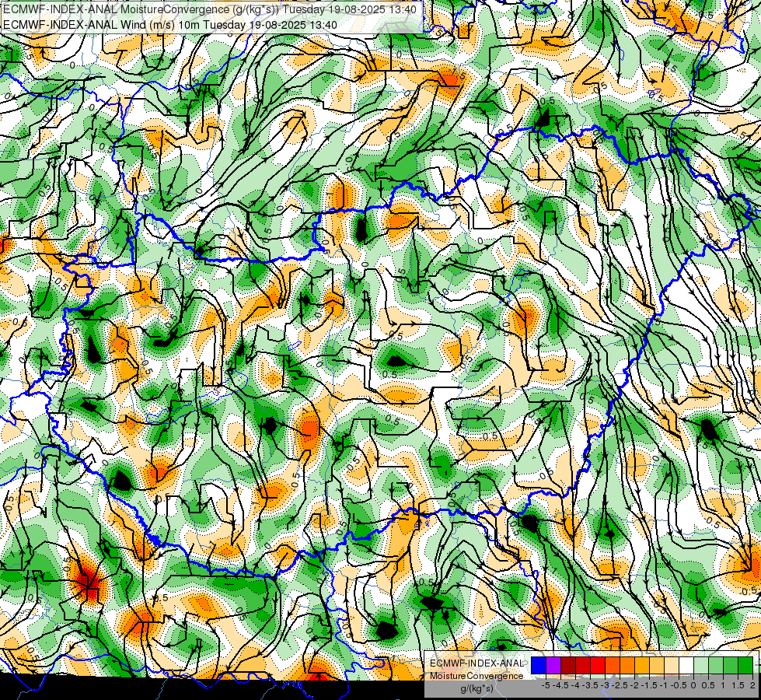Select legend swatch between -2.5 and -2
The height and width of the screenshot is (700, 761).
[627, 666]
